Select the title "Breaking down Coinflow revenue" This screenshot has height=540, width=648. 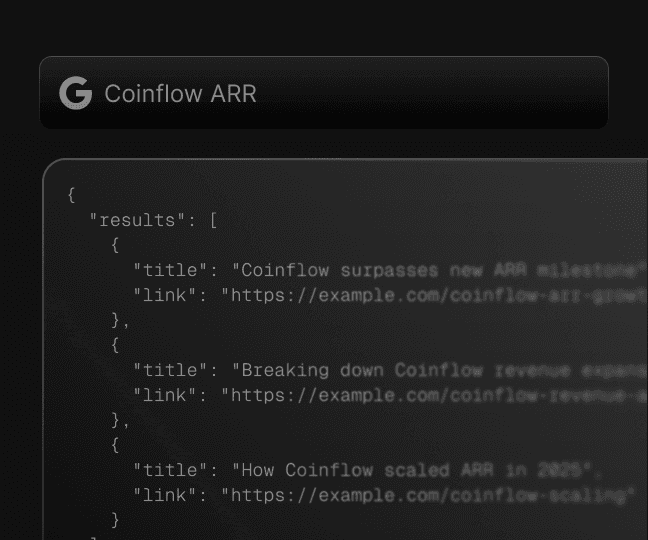439,370
